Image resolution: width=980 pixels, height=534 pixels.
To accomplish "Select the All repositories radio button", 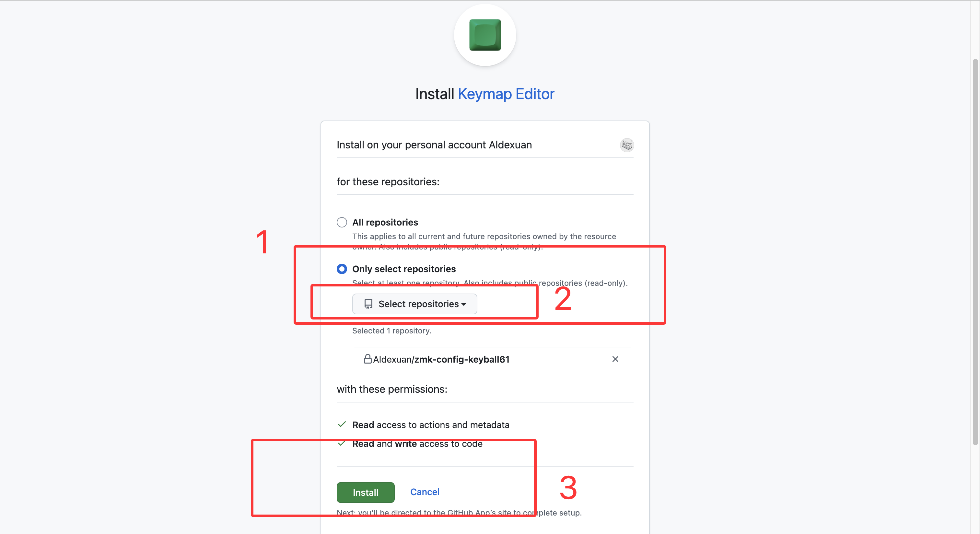I will (342, 222).
